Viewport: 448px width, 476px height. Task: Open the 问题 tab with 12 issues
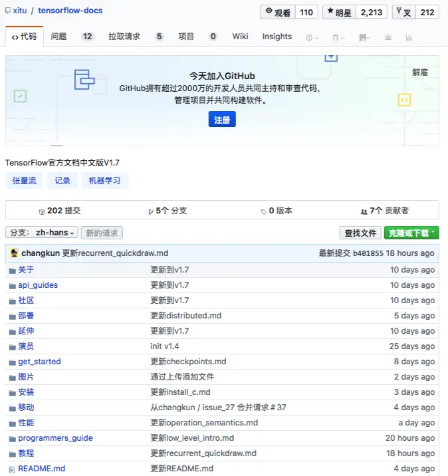[x=72, y=37]
